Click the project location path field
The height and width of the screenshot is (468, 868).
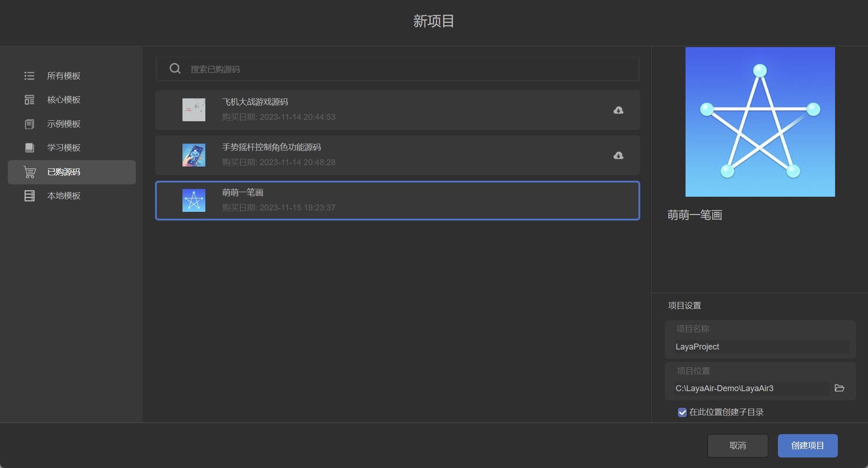(x=751, y=388)
